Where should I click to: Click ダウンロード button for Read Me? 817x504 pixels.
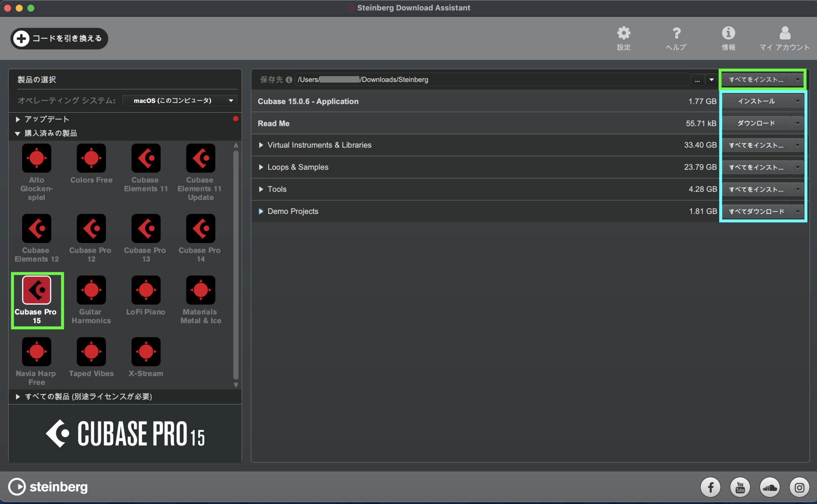[756, 123]
